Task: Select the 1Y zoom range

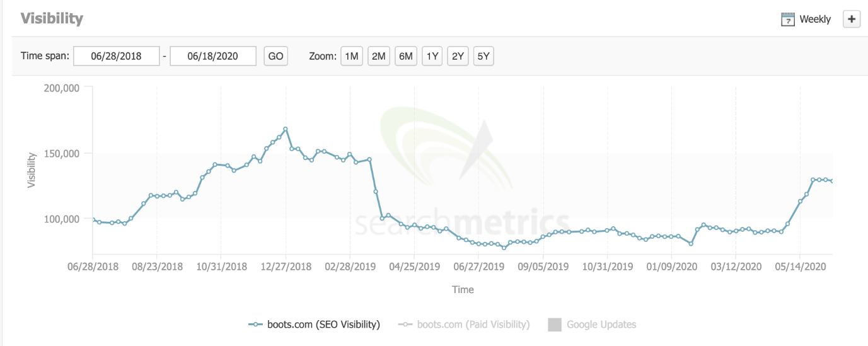Action: click(x=432, y=56)
